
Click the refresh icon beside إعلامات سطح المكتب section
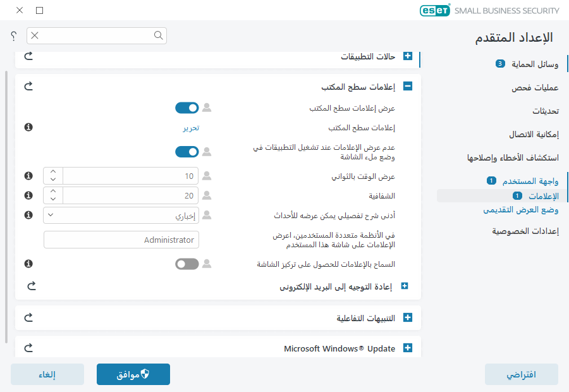click(28, 86)
